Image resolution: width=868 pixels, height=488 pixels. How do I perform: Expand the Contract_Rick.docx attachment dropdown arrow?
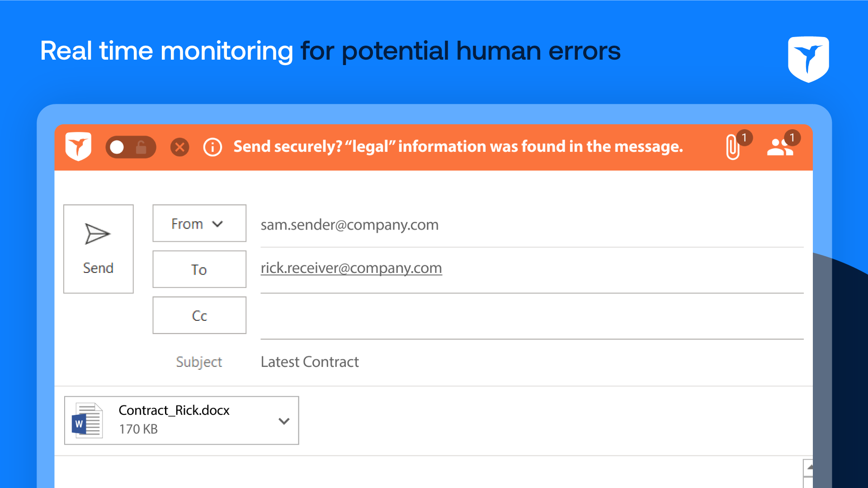pos(284,421)
